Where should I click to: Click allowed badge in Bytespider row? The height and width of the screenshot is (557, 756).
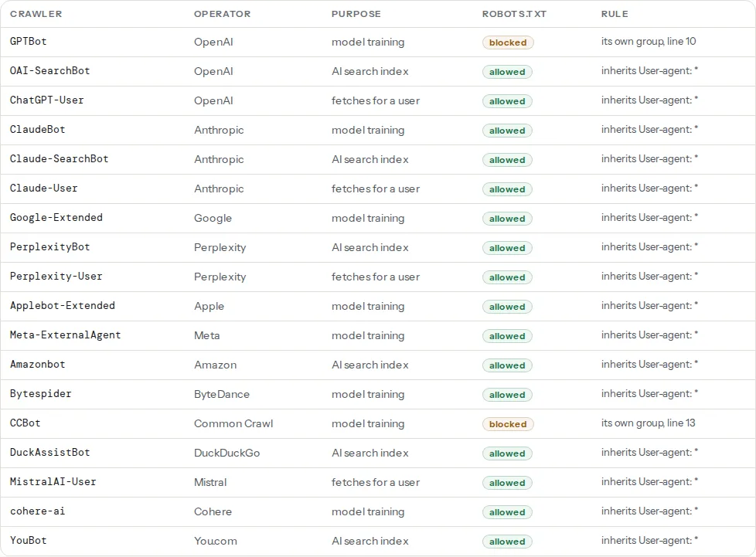[507, 395]
